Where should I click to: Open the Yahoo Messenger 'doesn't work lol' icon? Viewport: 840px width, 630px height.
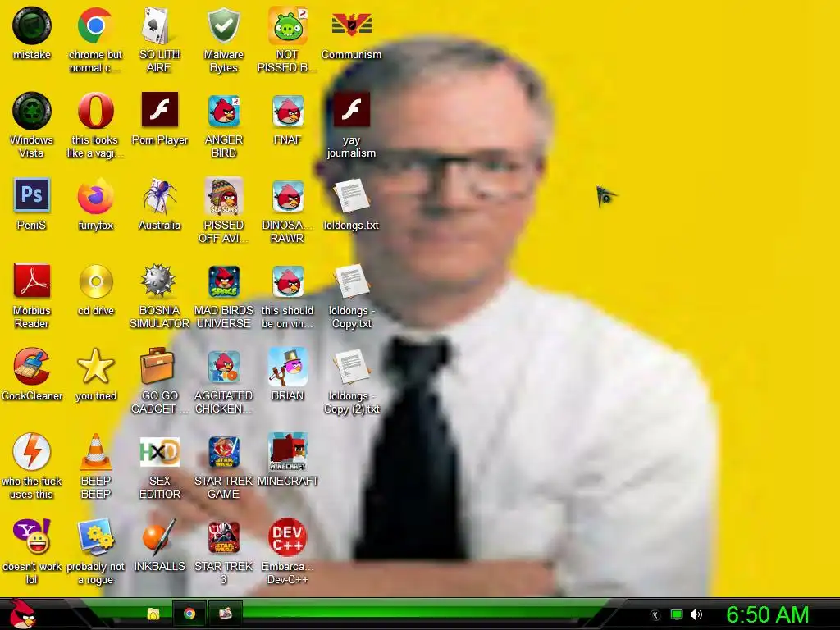(32, 536)
